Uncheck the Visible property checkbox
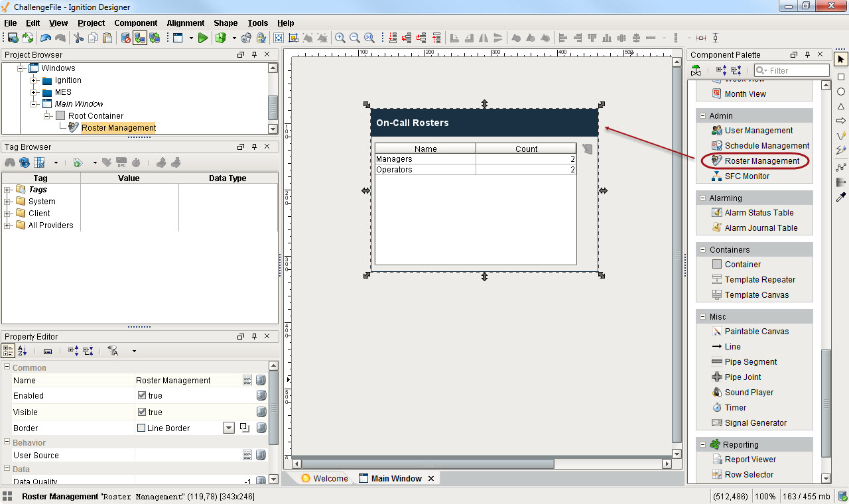This screenshot has width=849, height=504. 142,412
